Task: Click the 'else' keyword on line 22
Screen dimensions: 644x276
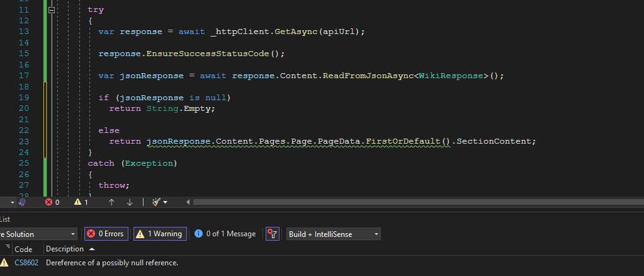Action: (110, 130)
